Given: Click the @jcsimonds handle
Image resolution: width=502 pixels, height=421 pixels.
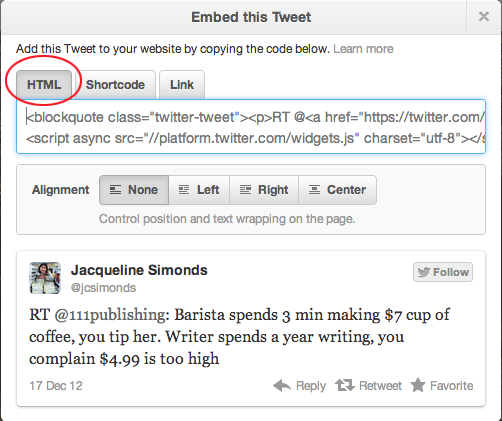Looking at the screenshot, I should click(103, 288).
